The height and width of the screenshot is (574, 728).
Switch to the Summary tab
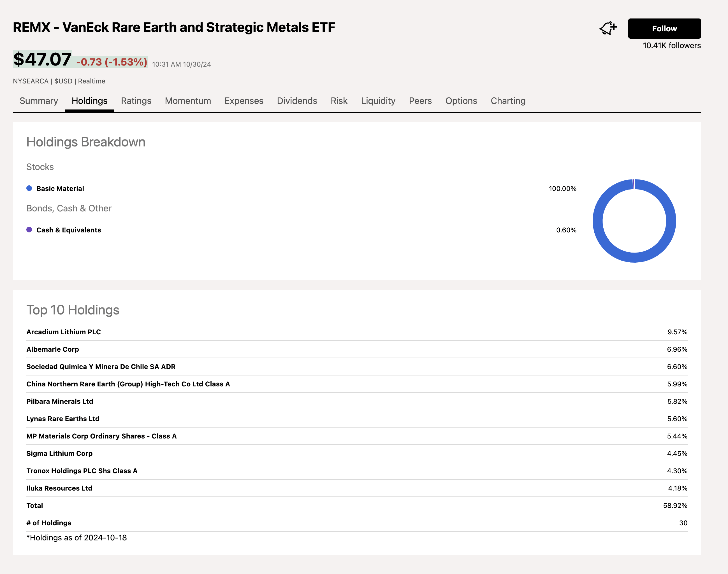coord(38,101)
